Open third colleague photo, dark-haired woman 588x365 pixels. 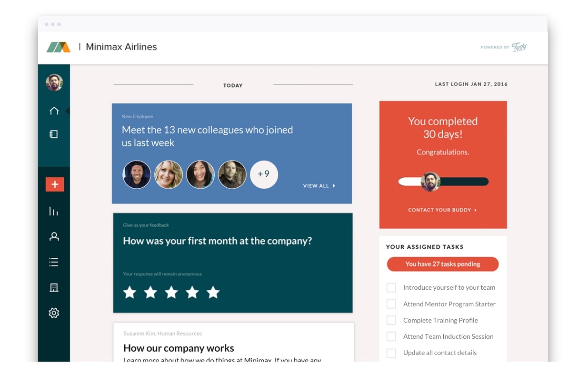point(200,174)
